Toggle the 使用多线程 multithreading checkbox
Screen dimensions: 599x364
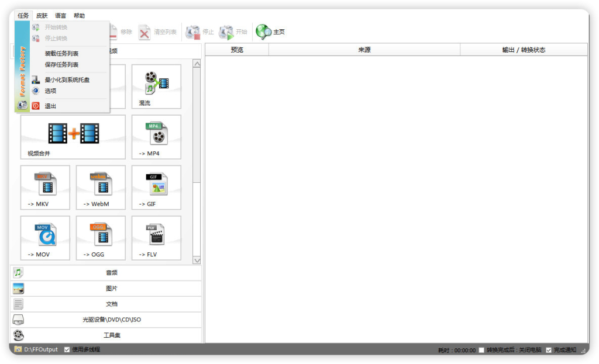[67, 349]
